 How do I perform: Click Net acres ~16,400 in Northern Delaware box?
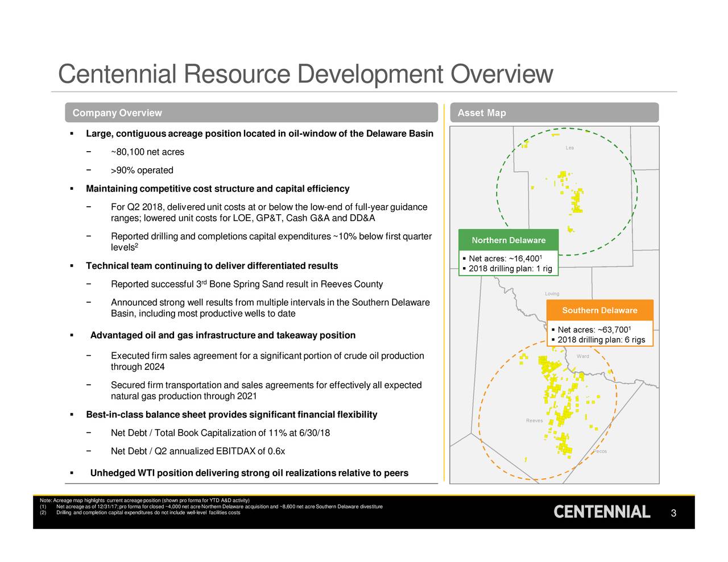tap(506, 260)
